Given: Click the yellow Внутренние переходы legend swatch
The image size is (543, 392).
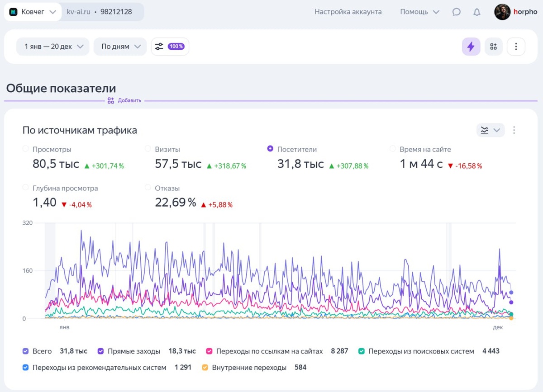Looking at the screenshot, I should click(x=205, y=368).
